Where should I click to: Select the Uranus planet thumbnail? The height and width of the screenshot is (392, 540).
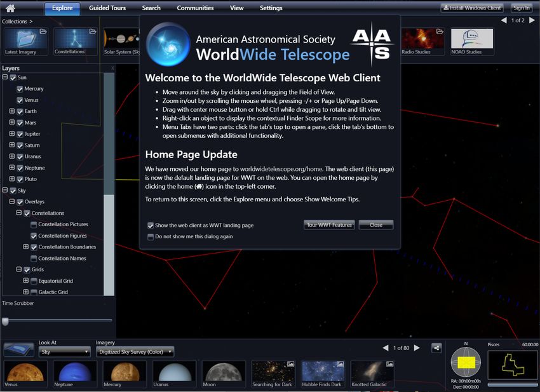[x=174, y=374]
